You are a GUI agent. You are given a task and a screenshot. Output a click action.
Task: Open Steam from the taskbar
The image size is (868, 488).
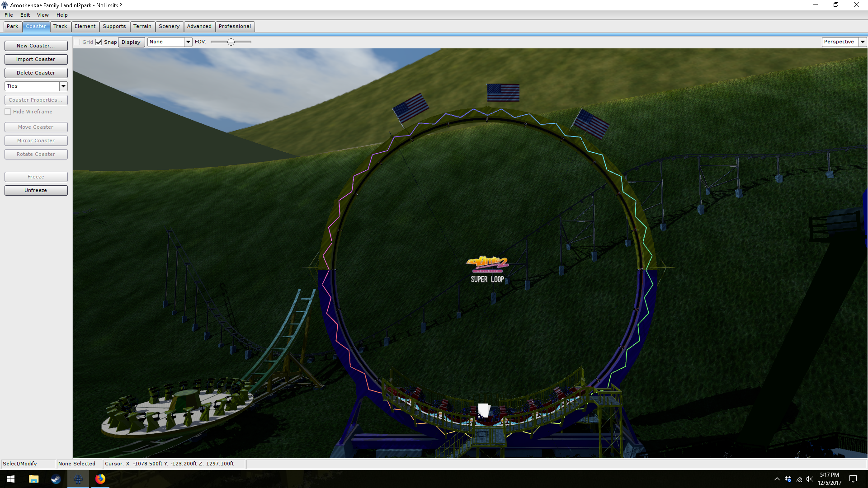[56, 479]
